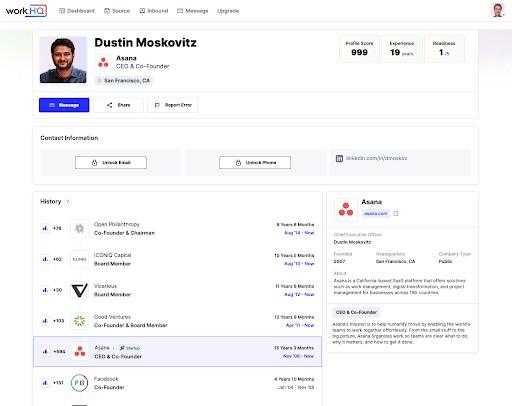
Task: Share this profile
Action: click(118, 105)
